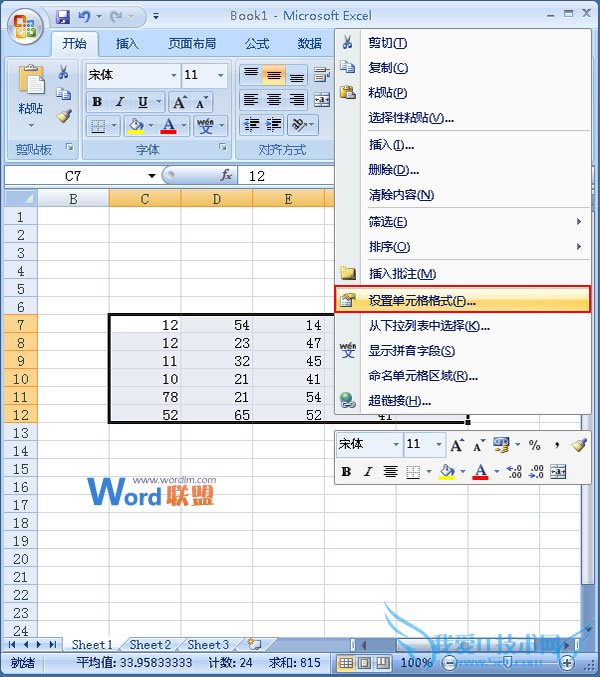Open the 排序 submenu

pyautogui.click(x=462, y=247)
